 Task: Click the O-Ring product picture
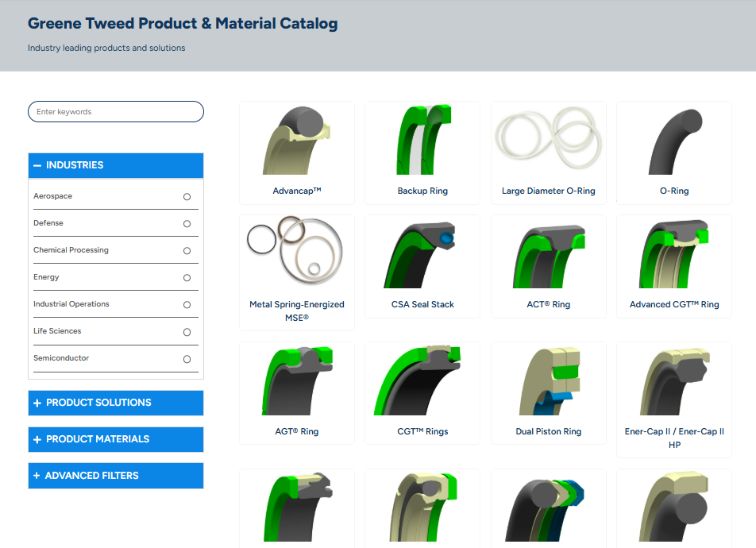[673, 141]
